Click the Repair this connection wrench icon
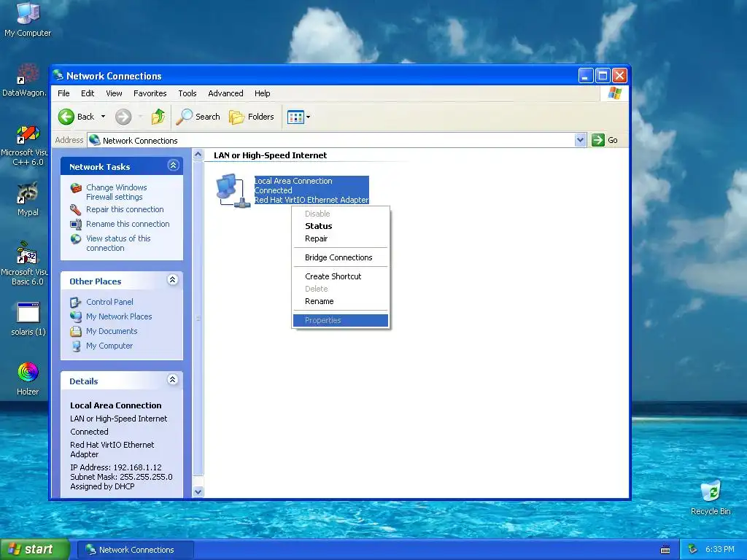Screen dimensions: 747x560 tap(76, 209)
